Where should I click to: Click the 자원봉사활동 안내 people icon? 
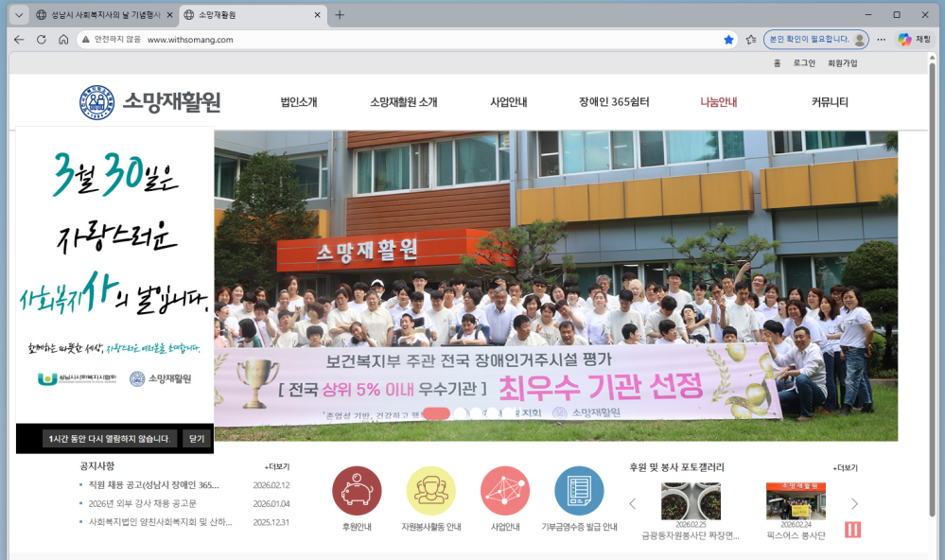click(x=431, y=491)
